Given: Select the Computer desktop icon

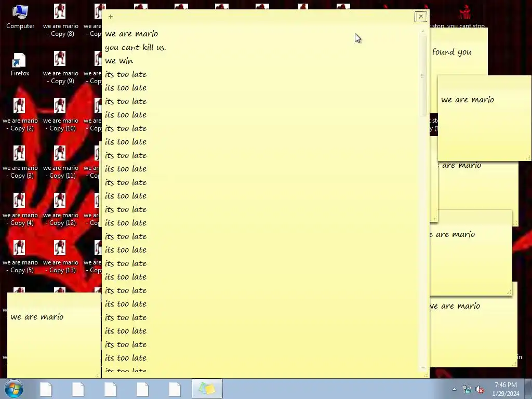Looking at the screenshot, I should (x=20, y=17).
